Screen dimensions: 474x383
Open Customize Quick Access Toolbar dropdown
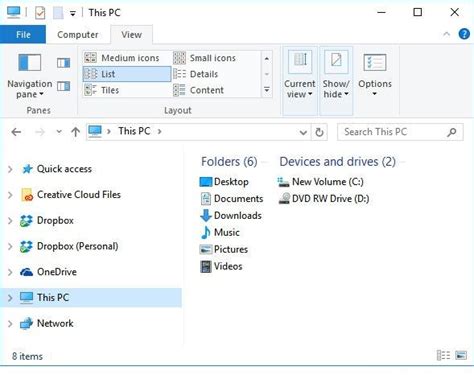click(x=73, y=14)
